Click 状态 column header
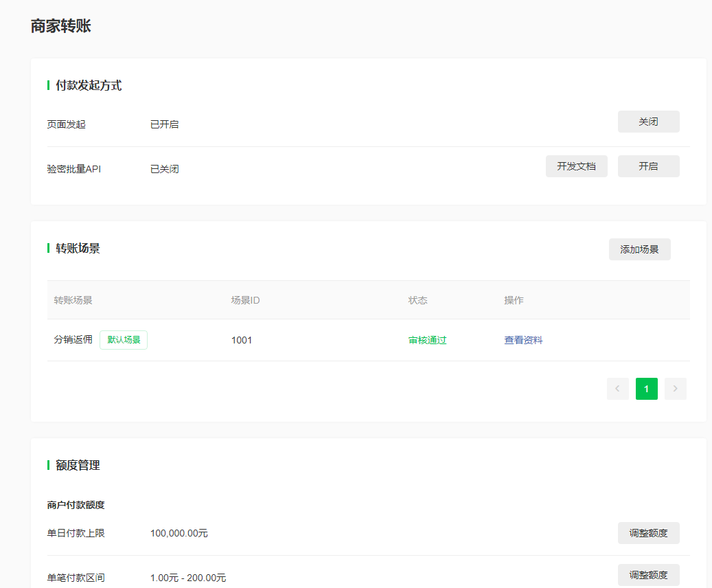712x588 pixels. (417, 300)
